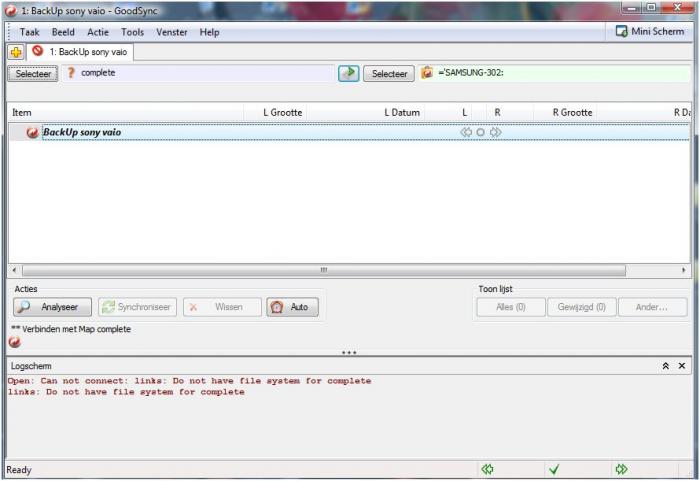The height and width of the screenshot is (481, 700).
Task: Select the 1: BackUp sony vaio tab
Action: (81, 52)
